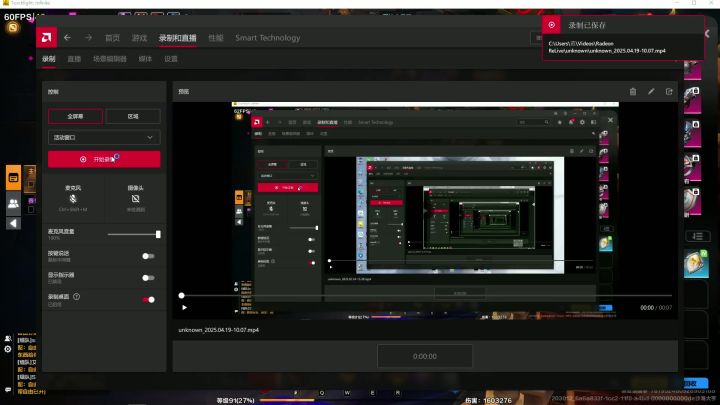Disable the 录制桌面 record desktop switch

tap(148, 300)
